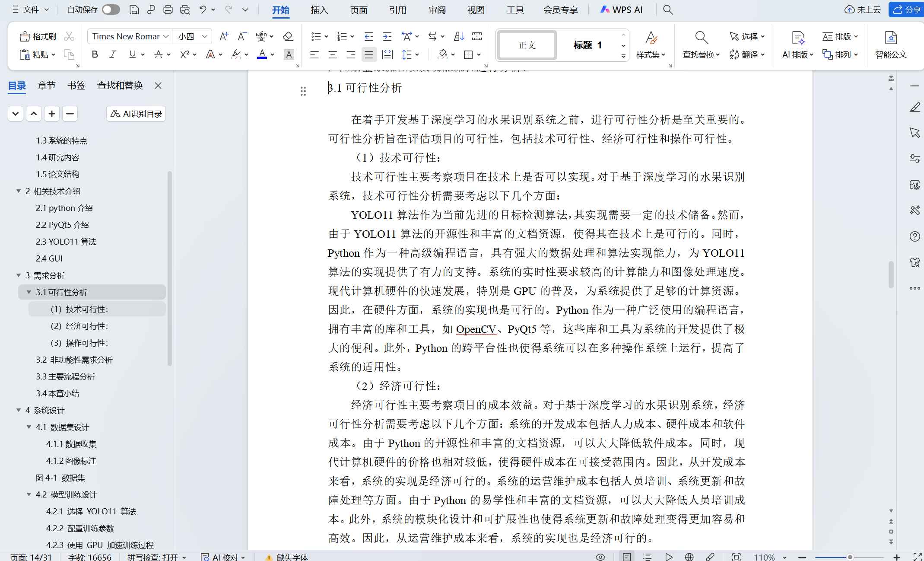The image size is (924, 561).
Task: Increase paragraph indent
Action: point(387,36)
